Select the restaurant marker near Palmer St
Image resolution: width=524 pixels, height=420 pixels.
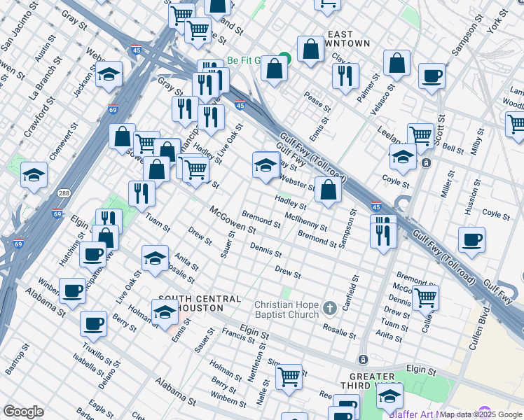(x=345, y=78)
